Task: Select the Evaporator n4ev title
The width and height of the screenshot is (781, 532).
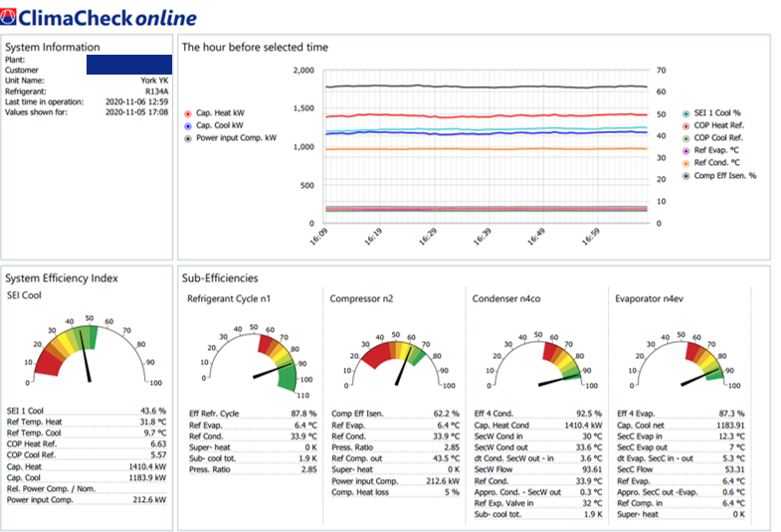Action: (649, 298)
